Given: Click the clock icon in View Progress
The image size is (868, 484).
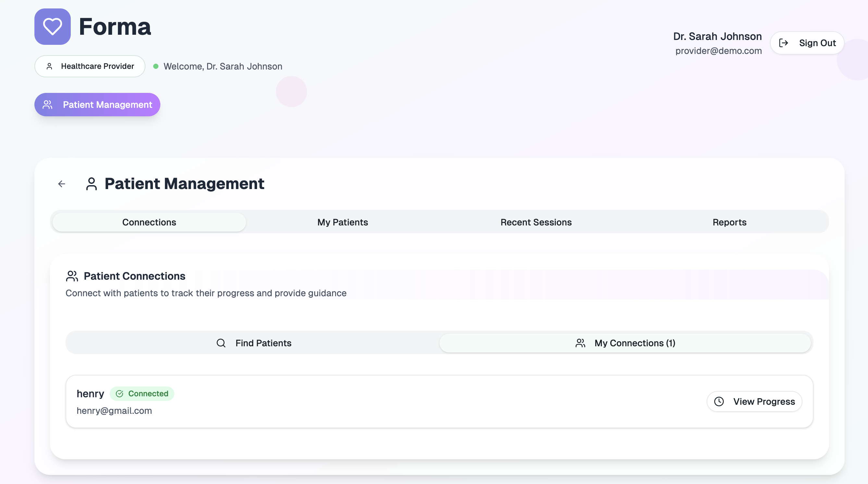Looking at the screenshot, I should [x=719, y=401].
